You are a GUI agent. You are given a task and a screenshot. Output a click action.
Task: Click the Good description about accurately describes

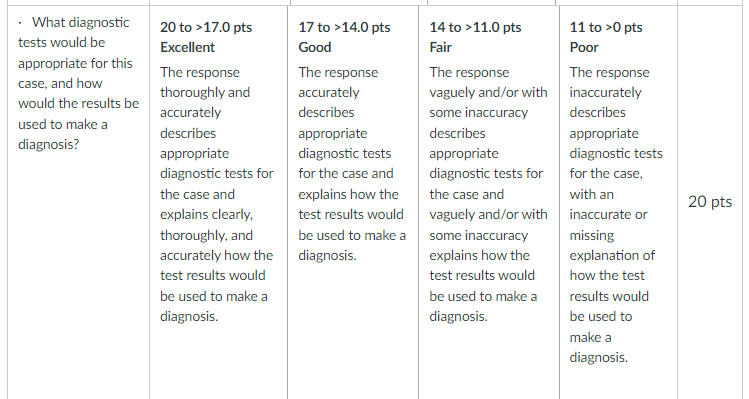pyautogui.click(x=352, y=163)
